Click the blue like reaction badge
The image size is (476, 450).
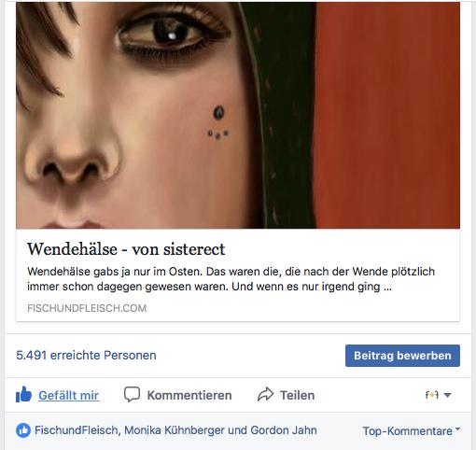23,430
